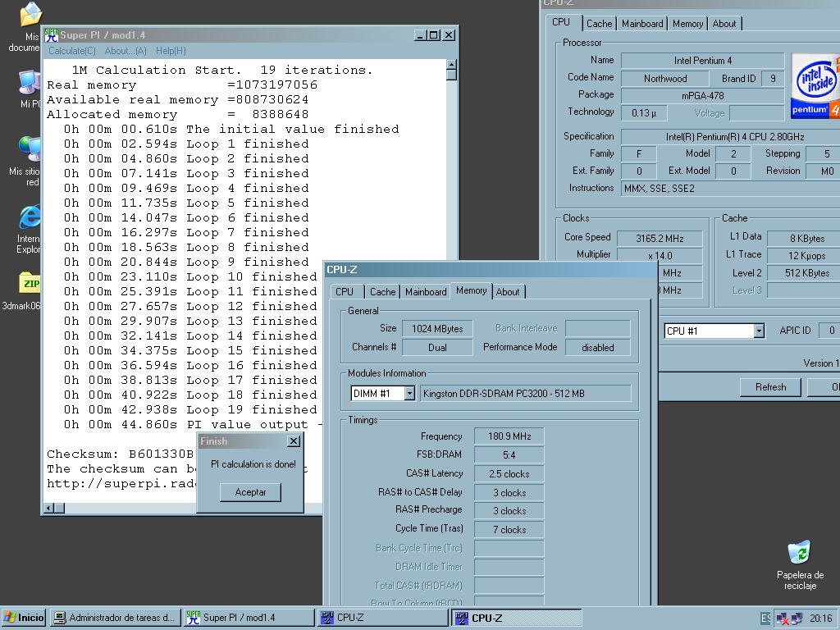This screenshot has height=630, width=840.
Task: Switch to Mainboard tab in front CPU-Z window
Action: coord(426,291)
